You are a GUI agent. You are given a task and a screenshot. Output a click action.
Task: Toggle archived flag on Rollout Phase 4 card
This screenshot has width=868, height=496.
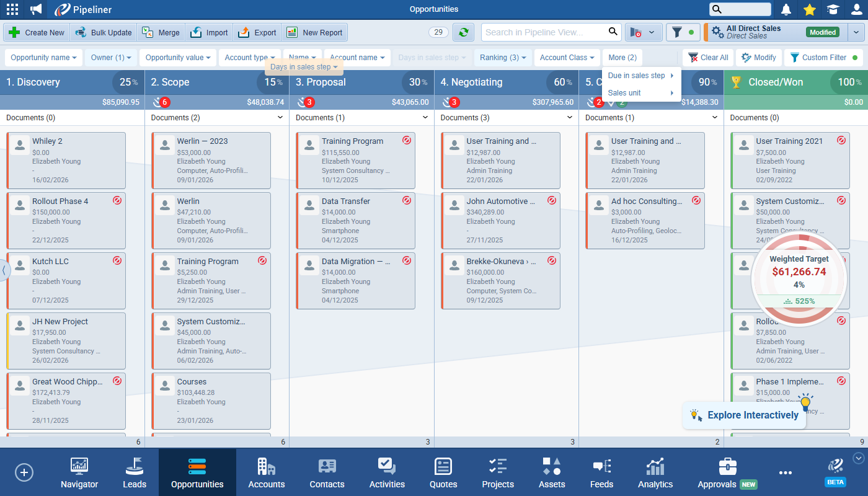[x=117, y=200]
